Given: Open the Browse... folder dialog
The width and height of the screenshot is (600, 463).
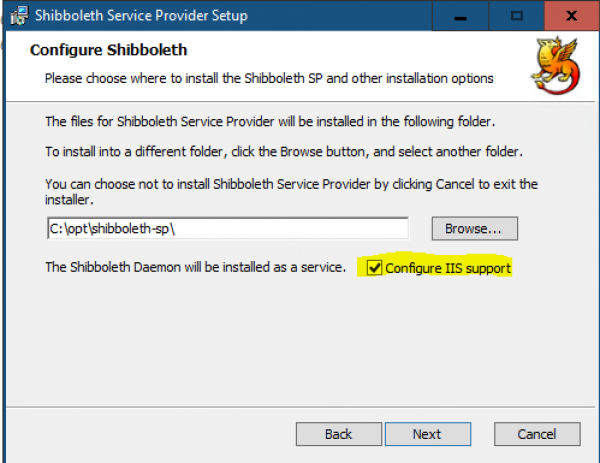Looking at the screenshot, I should pos(474,228).
